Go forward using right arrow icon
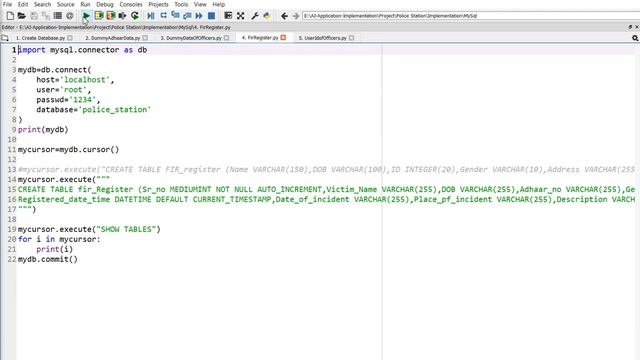Image resolution: width=640 pixels, height=360 pixels. tap(296, 16)
